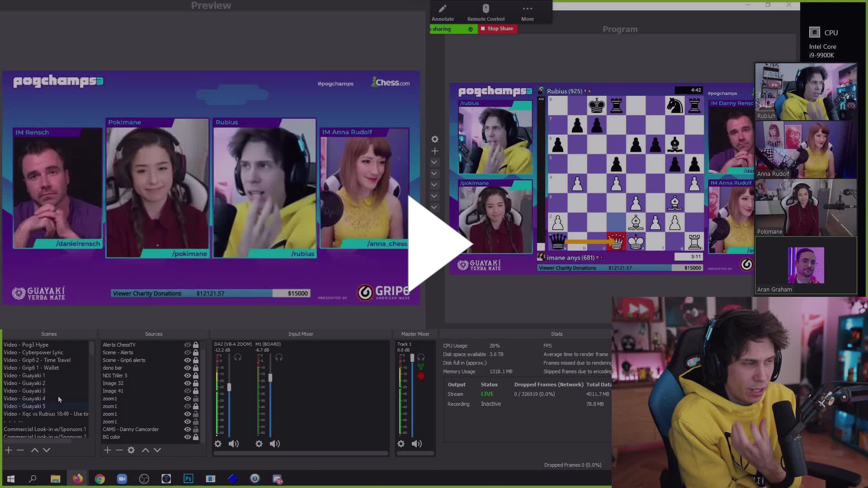Image resolution: width=868 pixels, height=488 pixels.
Task: Hide the Image 32 source
Action: pos(187,383)
